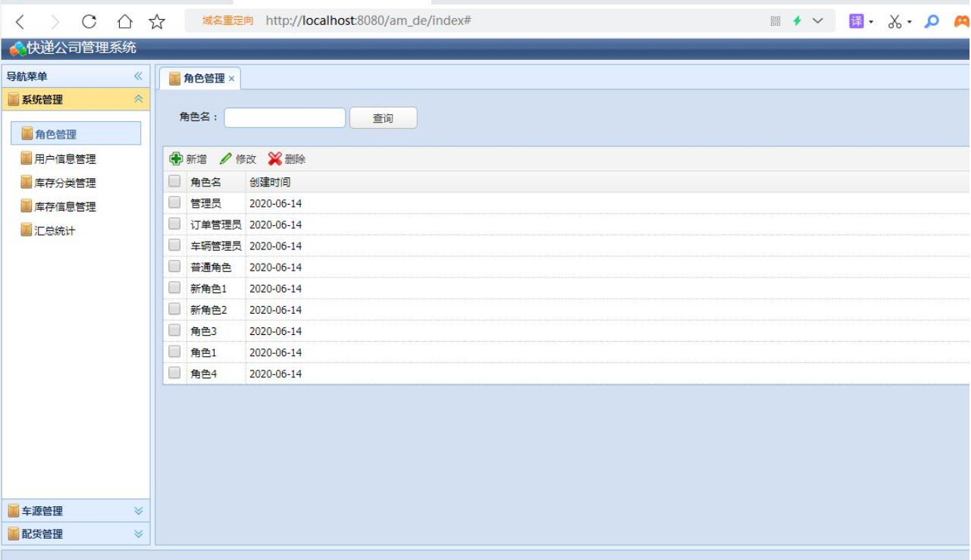Click the green lightning speed-mode icon
971x560 pixels.
797,21
